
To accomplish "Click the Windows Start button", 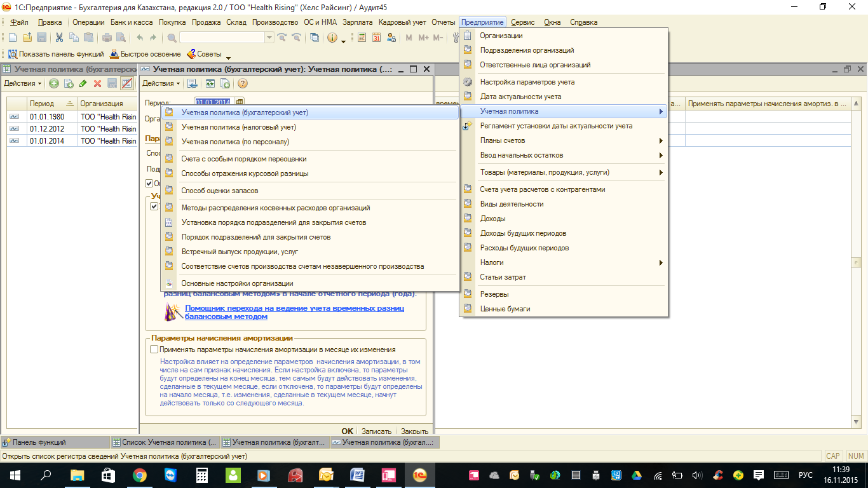I will pos(15,475).
